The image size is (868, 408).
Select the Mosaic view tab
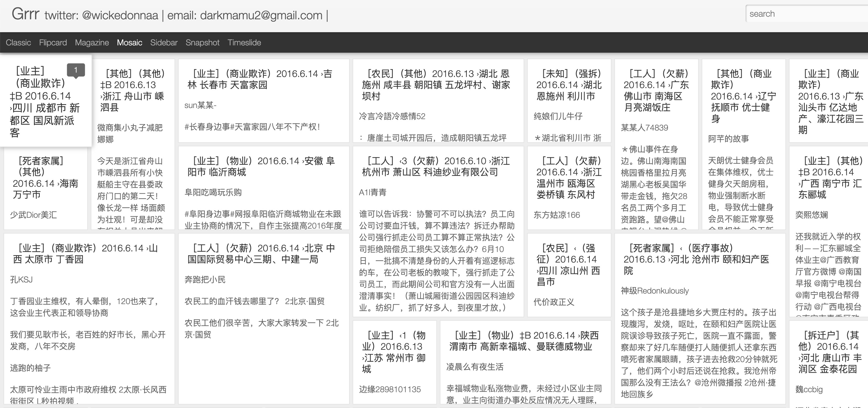tap(129, 42)
